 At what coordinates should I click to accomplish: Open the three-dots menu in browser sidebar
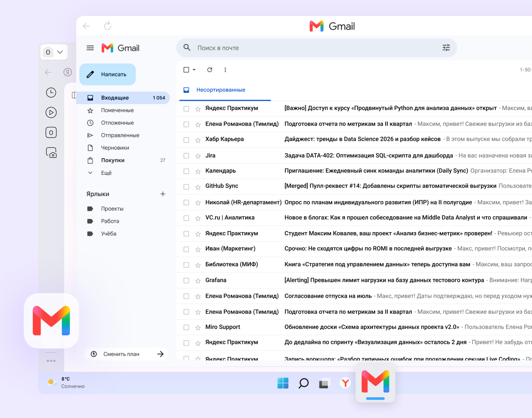click(51, 361)
